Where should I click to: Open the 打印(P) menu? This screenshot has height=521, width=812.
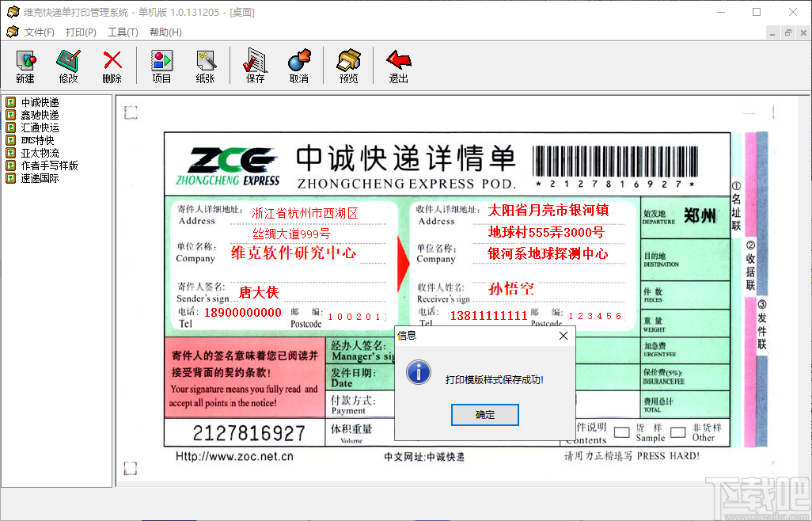pos(80,32)
